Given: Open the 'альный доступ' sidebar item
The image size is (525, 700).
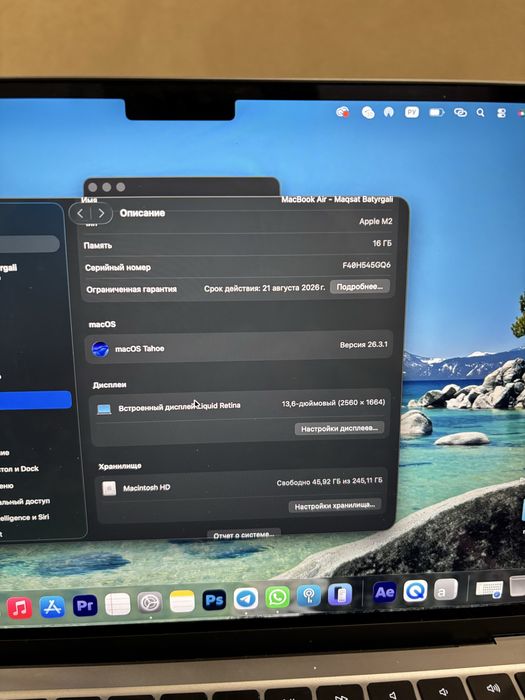Looking at the screenshot, I should pyautogui.click(x=25, y=501).
